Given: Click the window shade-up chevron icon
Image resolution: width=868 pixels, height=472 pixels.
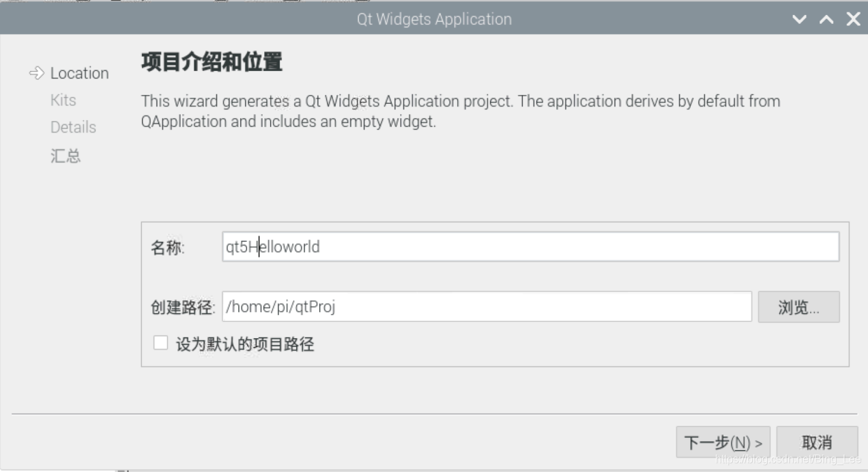Looking at the screenshot, I should (x=826, y=19).
